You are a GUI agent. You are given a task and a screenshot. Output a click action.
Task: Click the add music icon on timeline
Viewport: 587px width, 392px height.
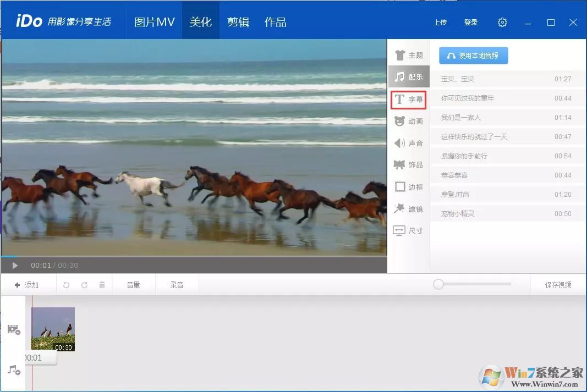[13, 370]
